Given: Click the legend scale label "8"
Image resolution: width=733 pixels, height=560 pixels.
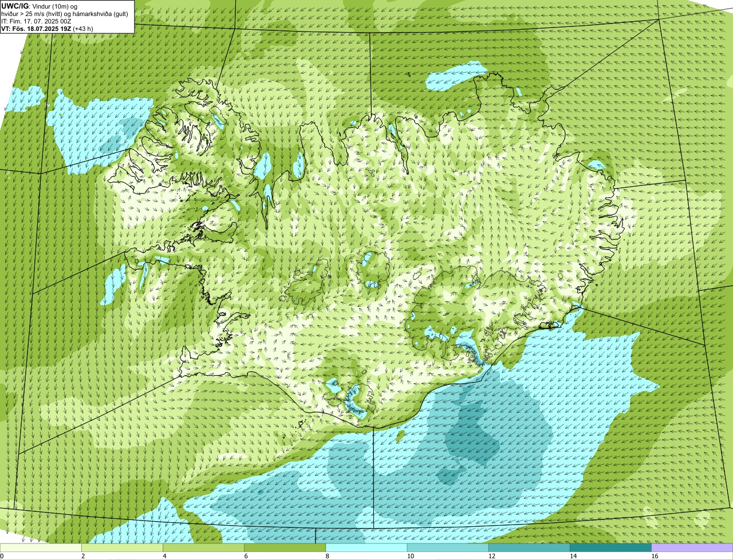Looking at the screenshot, I should coord(327,556).
